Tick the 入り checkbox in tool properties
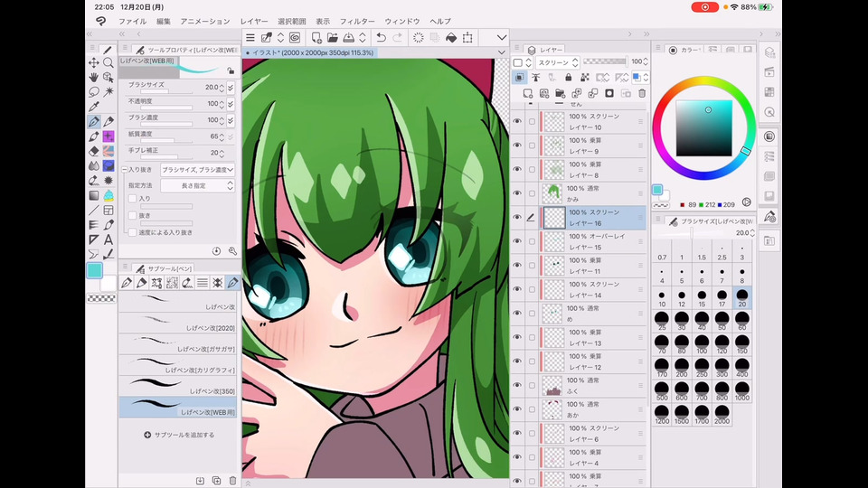Image resolution: width=868 pixels, height=488 pixels. coord(132,198)
